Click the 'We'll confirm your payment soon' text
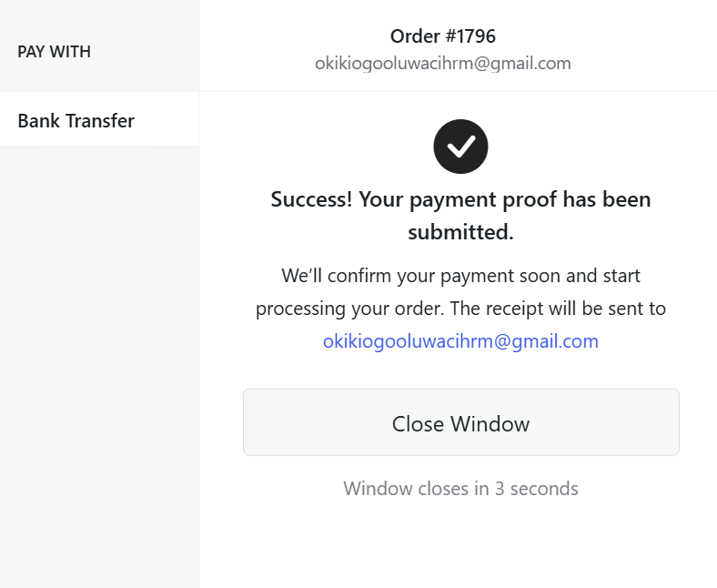Image resolution: width=717 pixels, height=588 pixels. 460,275
